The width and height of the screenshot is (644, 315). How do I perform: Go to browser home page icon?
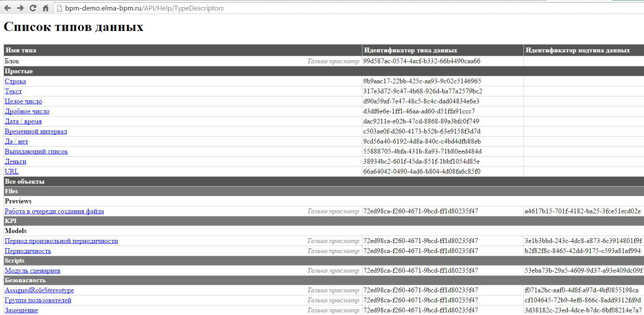tap(45, 8)
